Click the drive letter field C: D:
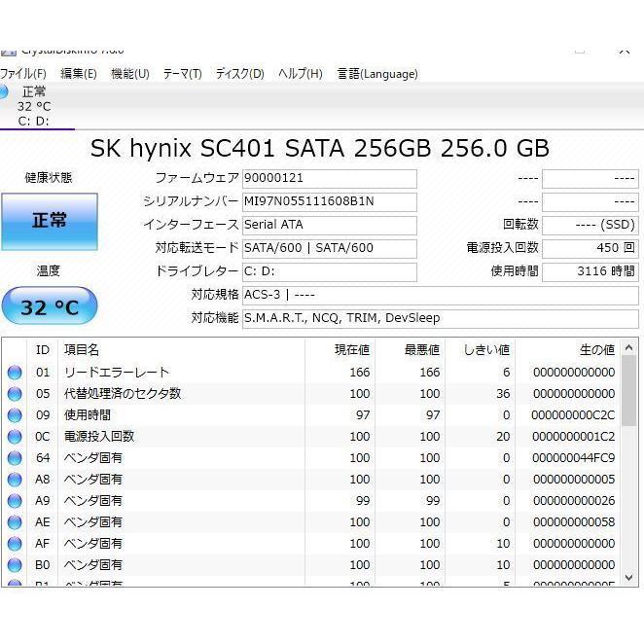The height and width of the screenshot is (644, 644). coord(330,271)
